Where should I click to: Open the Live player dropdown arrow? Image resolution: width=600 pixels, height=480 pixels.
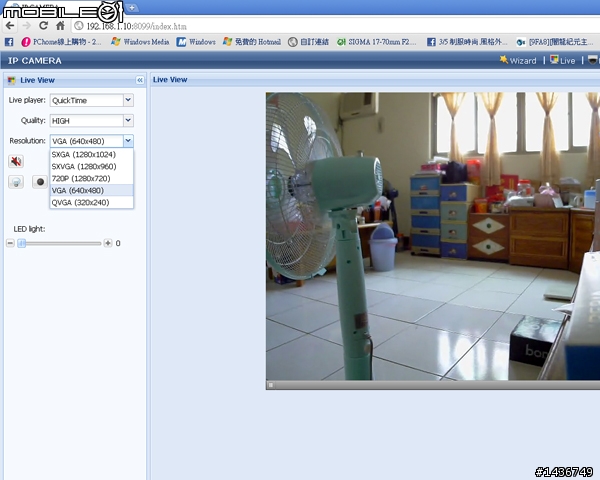click(128, 100)
